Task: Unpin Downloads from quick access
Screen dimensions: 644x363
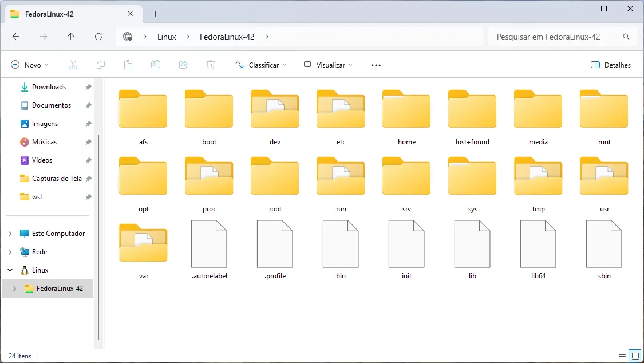Action: tap(88, 87)
